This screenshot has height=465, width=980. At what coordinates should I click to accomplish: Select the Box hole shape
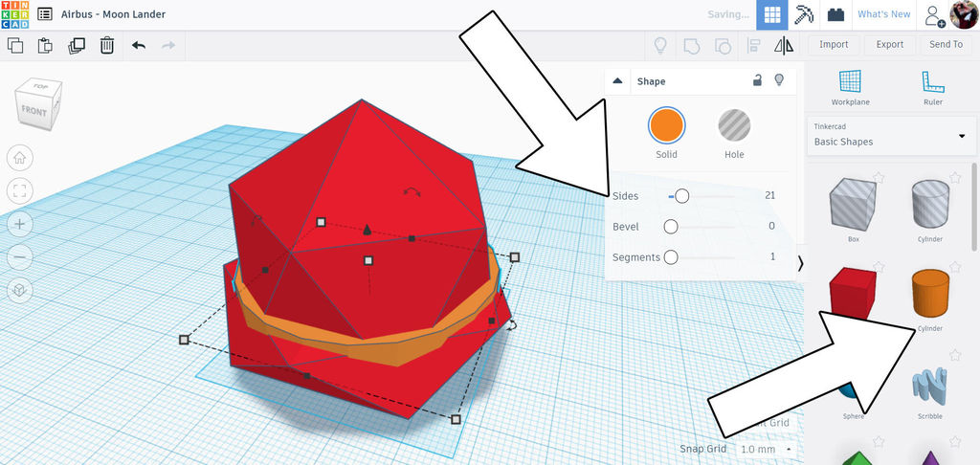[x=853, y=205]
